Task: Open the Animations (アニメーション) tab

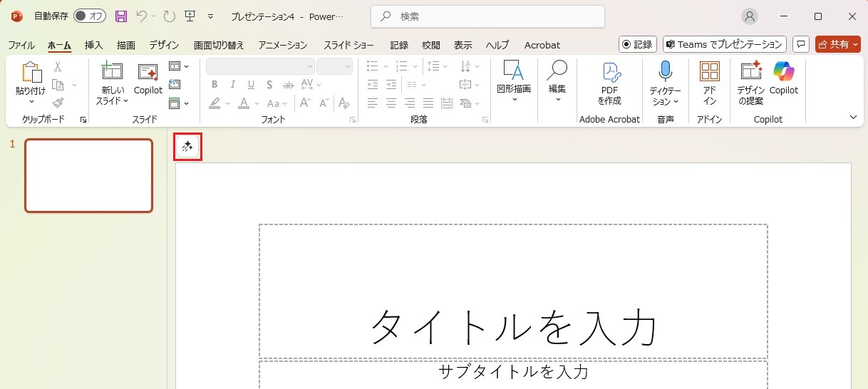Action: pyautogui.click(x=282, y=45)
